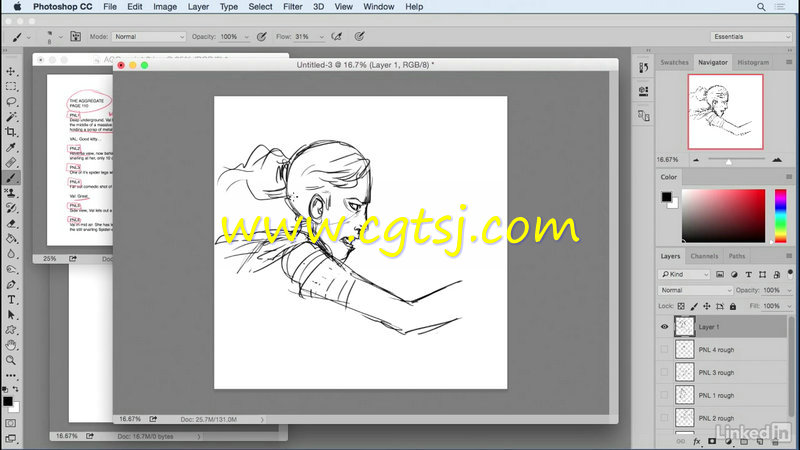Select the Paint Bucket tool

coord(11,239)
